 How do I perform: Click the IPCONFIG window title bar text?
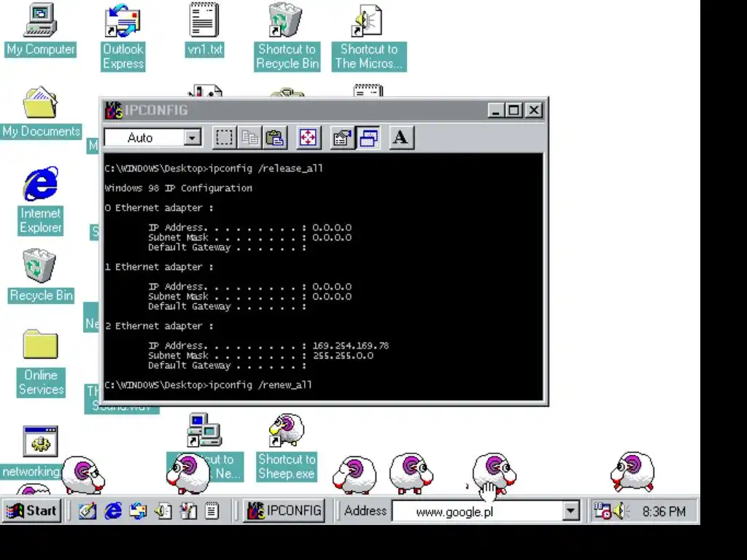tap(156, 110)
